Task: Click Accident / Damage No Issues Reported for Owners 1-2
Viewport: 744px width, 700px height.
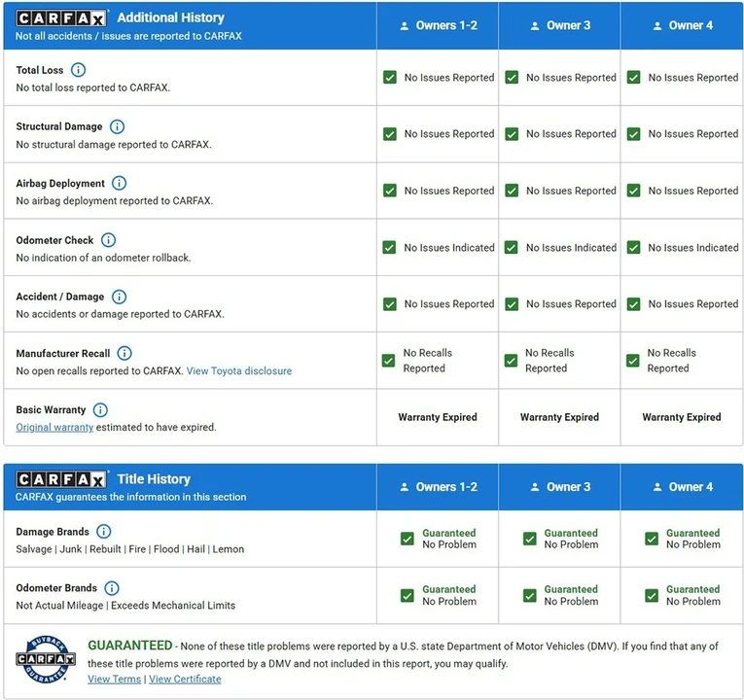Action: [449, 304]
